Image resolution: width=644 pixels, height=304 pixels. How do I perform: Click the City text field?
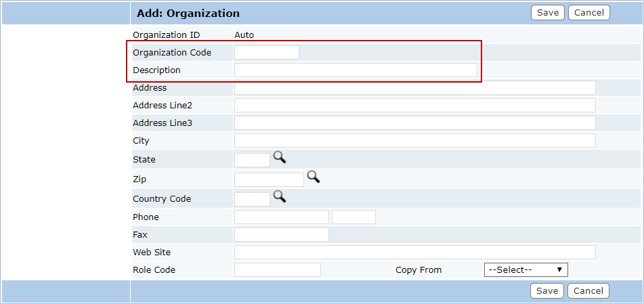(415, 141)
